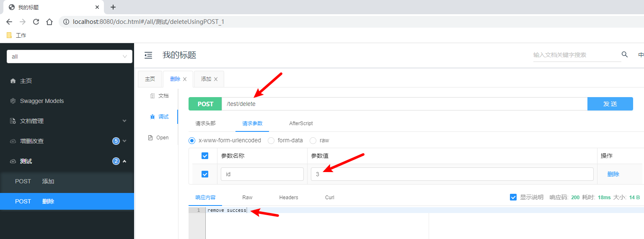The width and height of the screenshot is (644, 239).
Task: Click the 'remove success' response line
Action: click(227, 210)
